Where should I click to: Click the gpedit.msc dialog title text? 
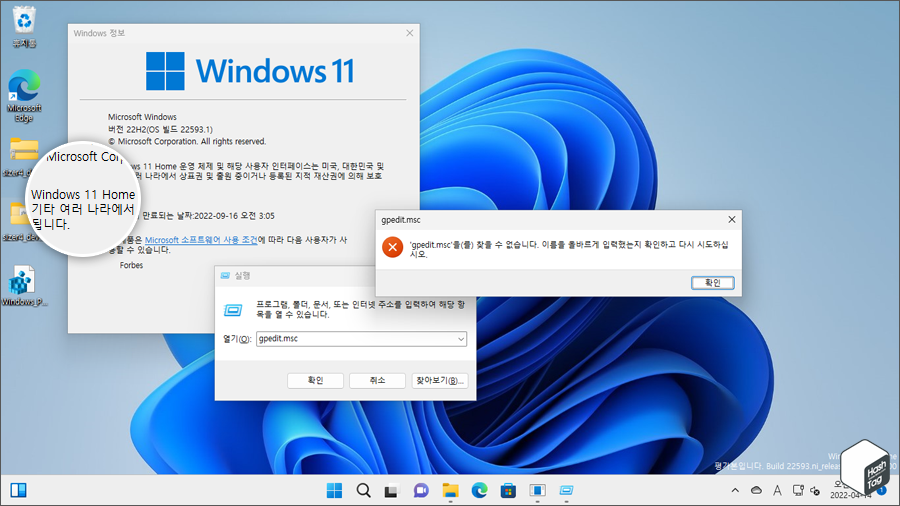coord(401,220)
